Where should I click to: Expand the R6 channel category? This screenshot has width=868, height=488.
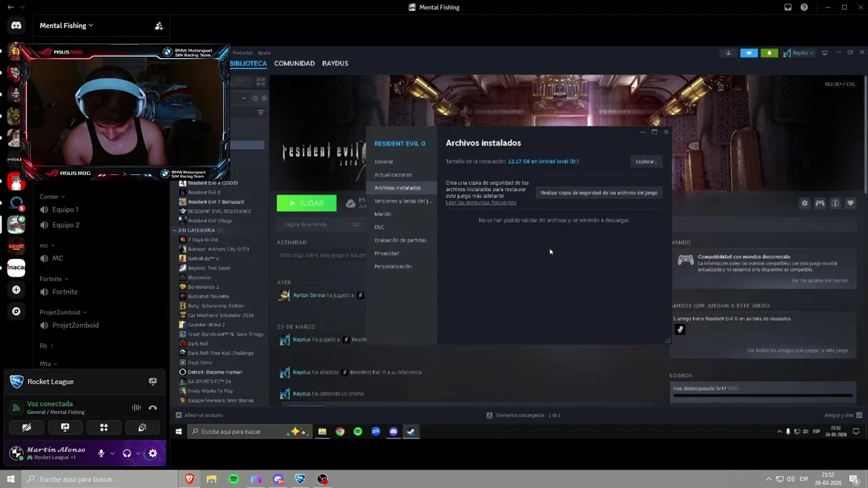click(46, 346)
